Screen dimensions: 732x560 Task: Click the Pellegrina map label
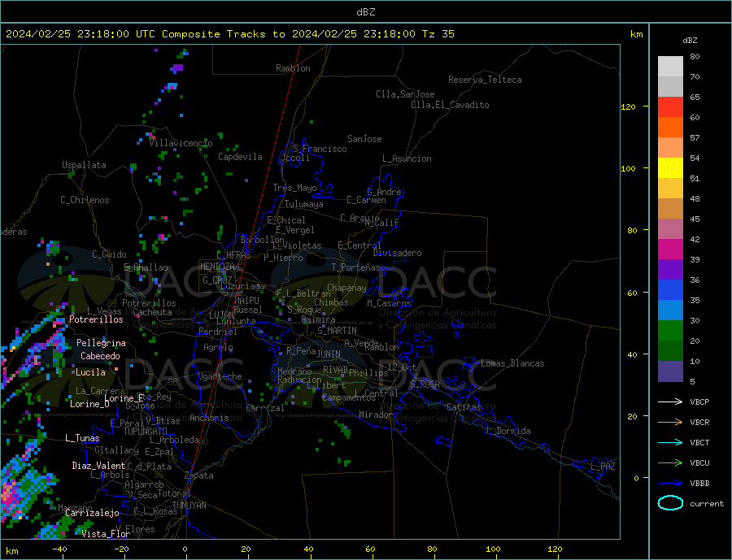tap(101, 343)
